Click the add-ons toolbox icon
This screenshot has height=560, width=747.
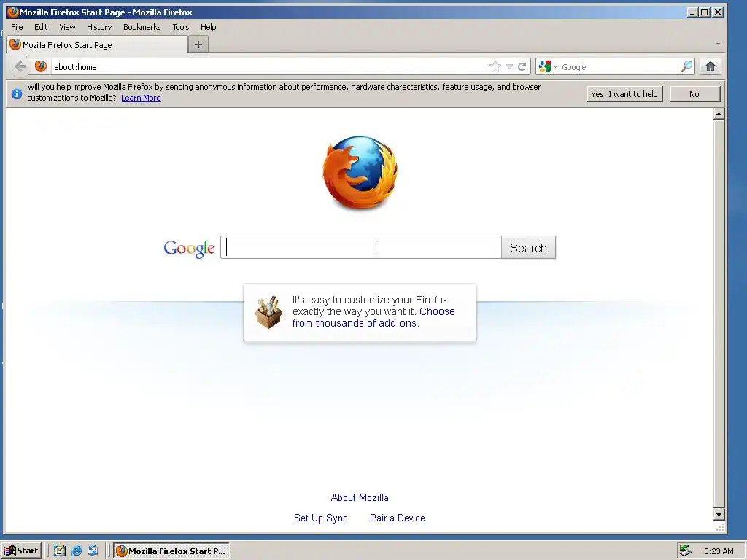click(x=268, y=312)
